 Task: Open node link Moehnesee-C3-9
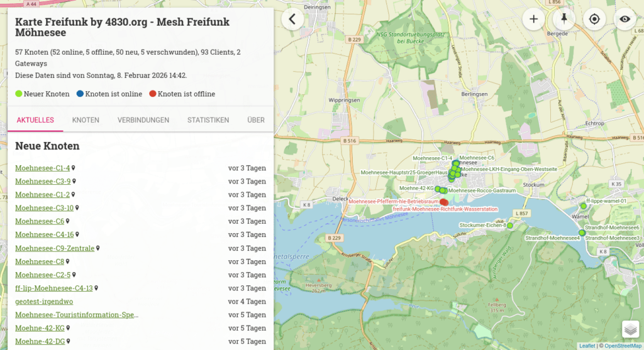43,182
